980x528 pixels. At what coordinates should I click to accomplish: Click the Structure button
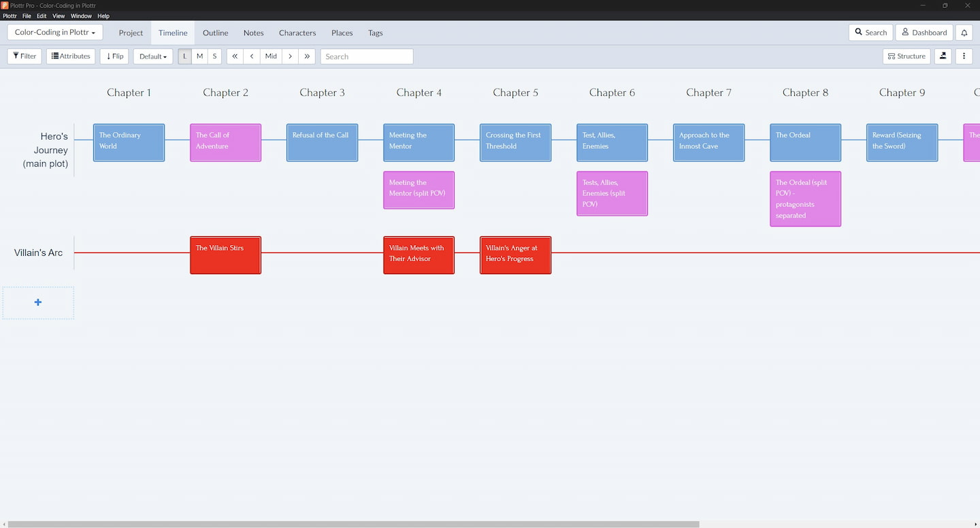906,56
